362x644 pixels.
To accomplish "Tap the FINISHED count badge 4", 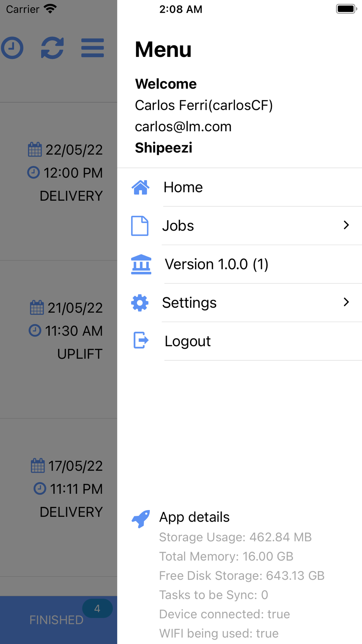I will [x=97, y=609].
